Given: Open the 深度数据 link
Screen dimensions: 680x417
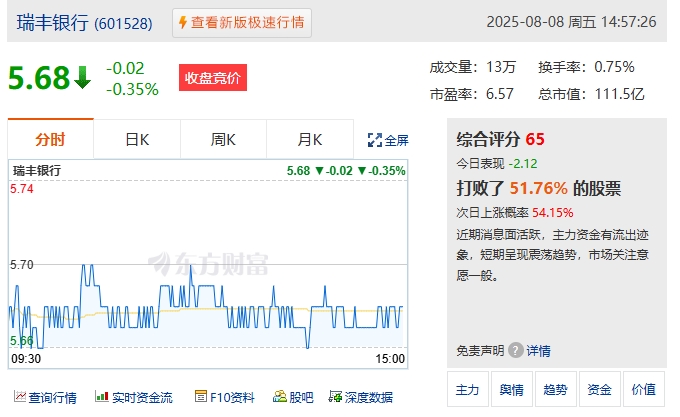Looking at the screenshot, I should coord(369,397).
